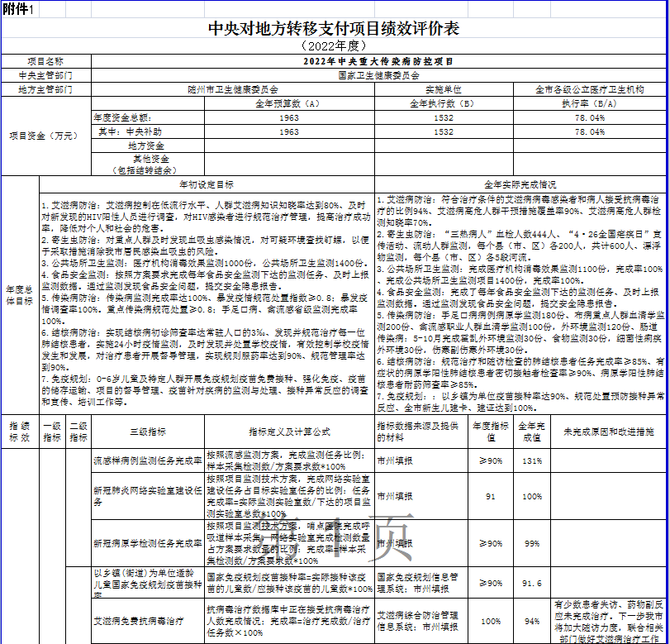
Task: Select the 99% completion value
Action: [532, 543]
